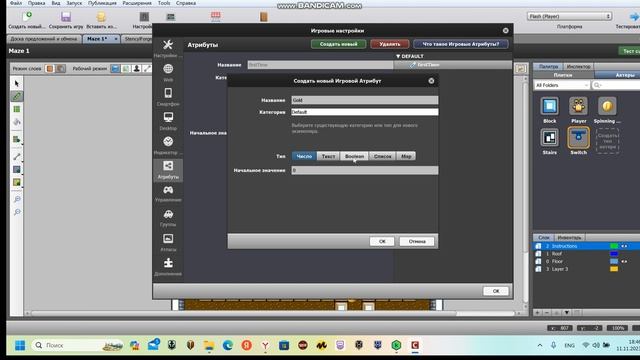Screen dimensions: 640x360
Task: Open the Web globe section in sidebar
Action: tap(168, 69)
